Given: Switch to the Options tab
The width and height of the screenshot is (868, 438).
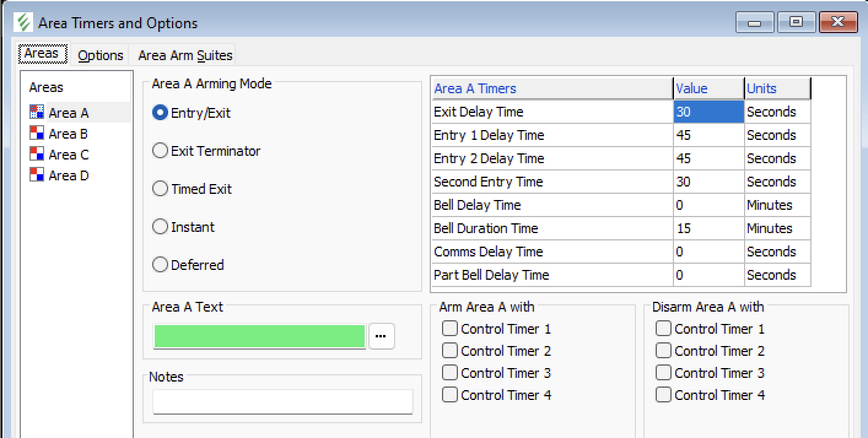Looking at the screenshot, I should [x=101, y=55].
